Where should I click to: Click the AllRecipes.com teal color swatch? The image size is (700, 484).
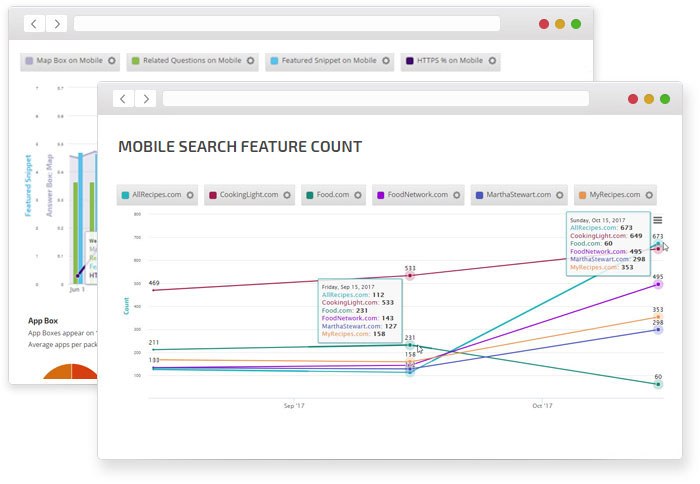coord(125,195)
